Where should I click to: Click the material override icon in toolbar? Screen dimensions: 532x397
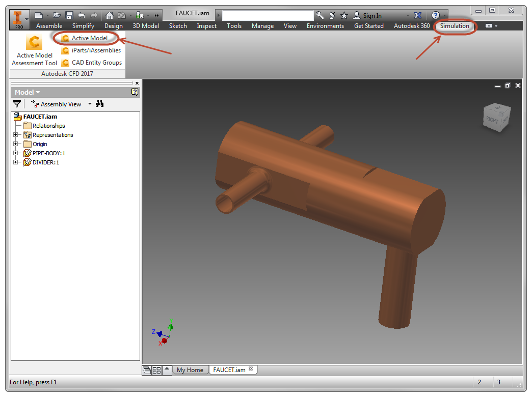122,15
